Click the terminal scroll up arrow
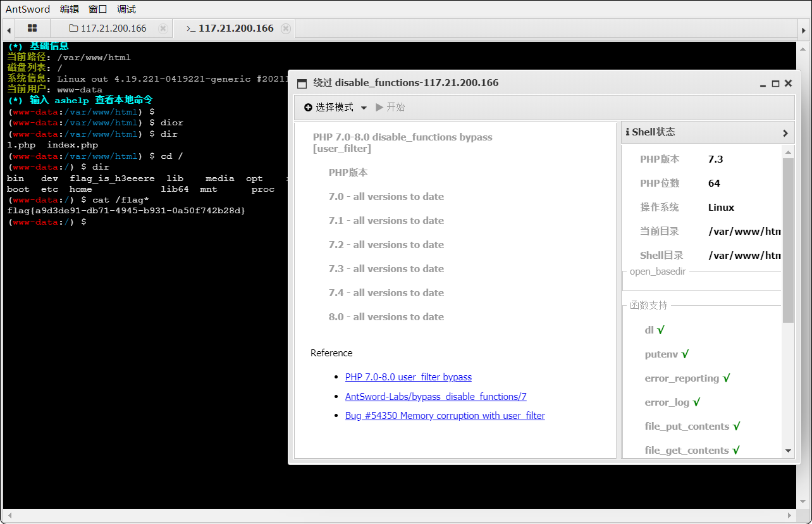Screen dimensions: 812x524 pos(803,47)
